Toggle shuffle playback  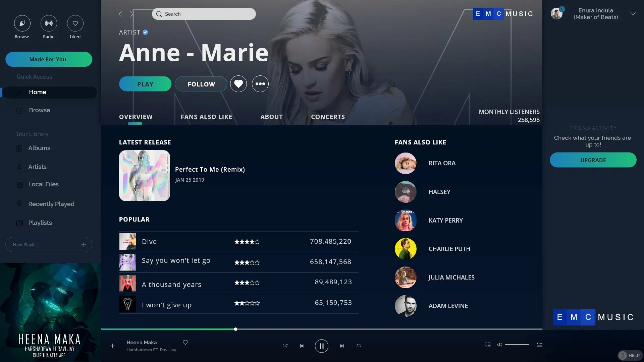click(285, 346)
